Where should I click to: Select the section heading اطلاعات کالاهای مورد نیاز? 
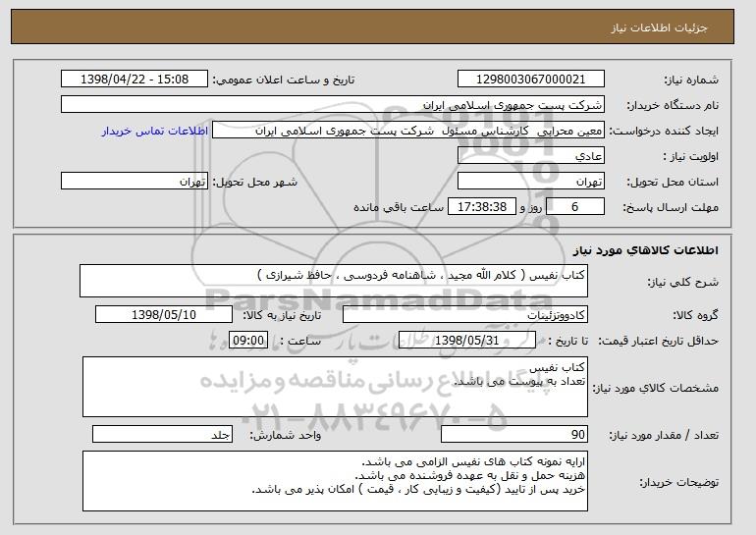click(646, 250)
